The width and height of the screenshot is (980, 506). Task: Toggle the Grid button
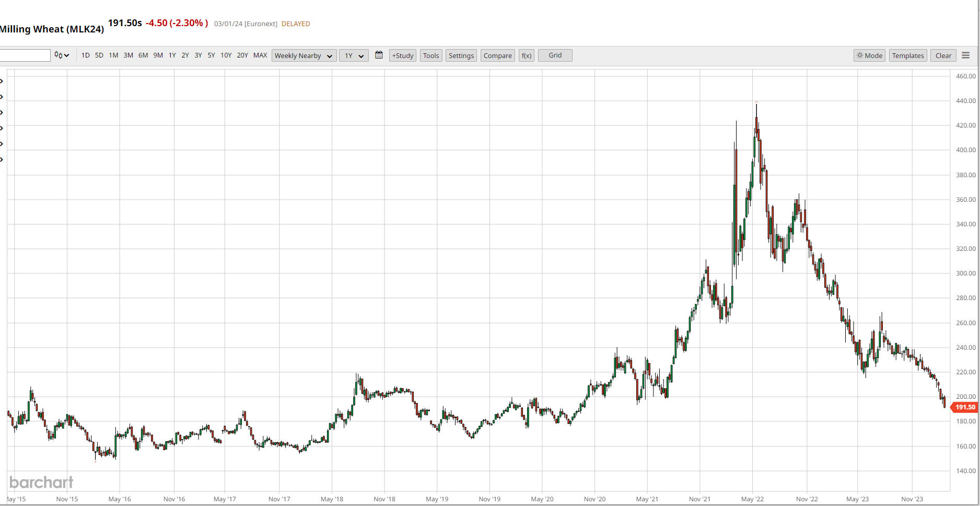click(555, 55)
